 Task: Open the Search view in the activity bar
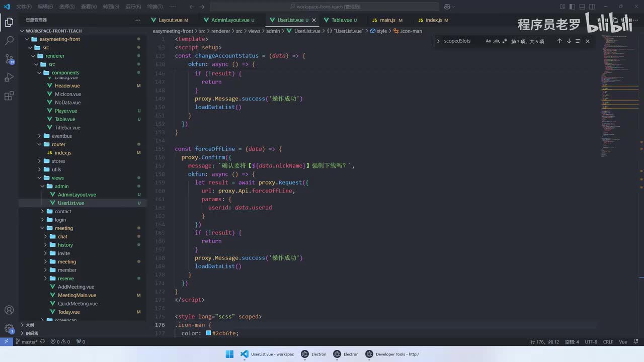9,41
